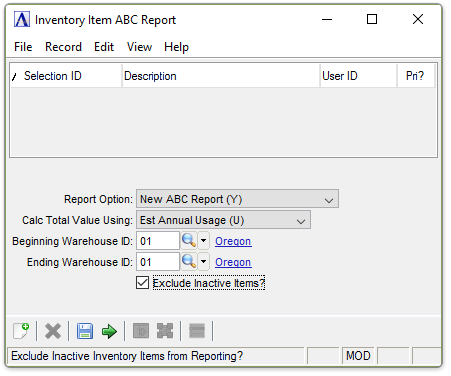Expand Ending Warehouse ID lookup arrow

[204, 262]
